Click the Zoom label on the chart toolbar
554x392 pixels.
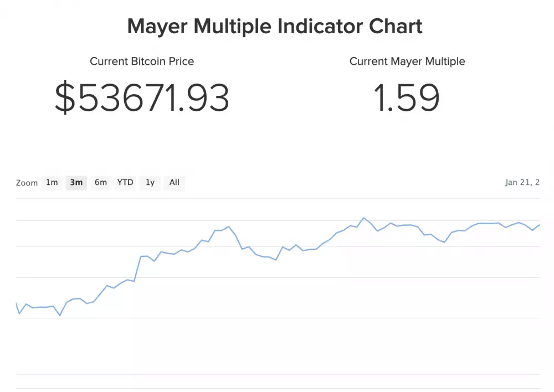[x=27, y=183]
